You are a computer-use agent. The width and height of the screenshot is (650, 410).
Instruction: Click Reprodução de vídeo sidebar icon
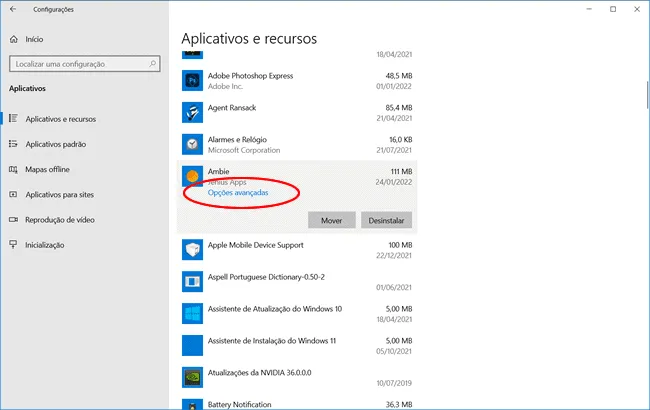13,219
